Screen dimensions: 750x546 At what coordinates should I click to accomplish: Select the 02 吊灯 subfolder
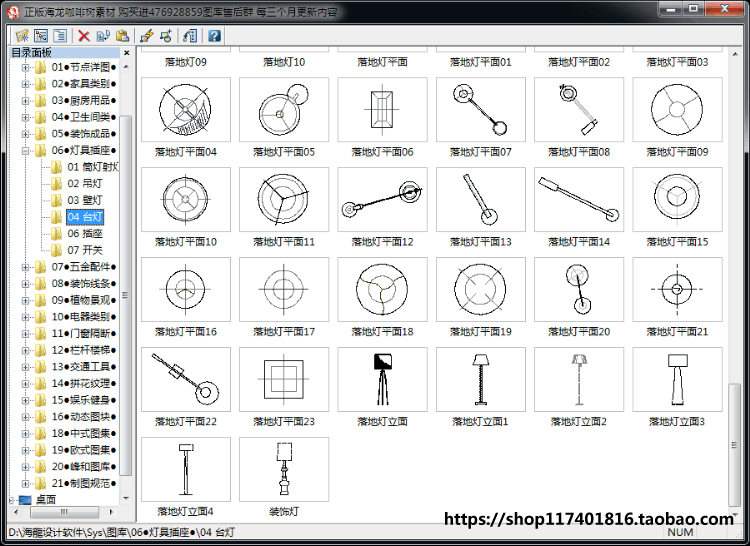85,184
